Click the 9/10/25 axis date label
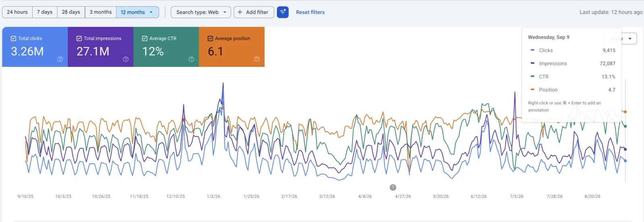Screen dimensions: 644x222 pos(25,197)
